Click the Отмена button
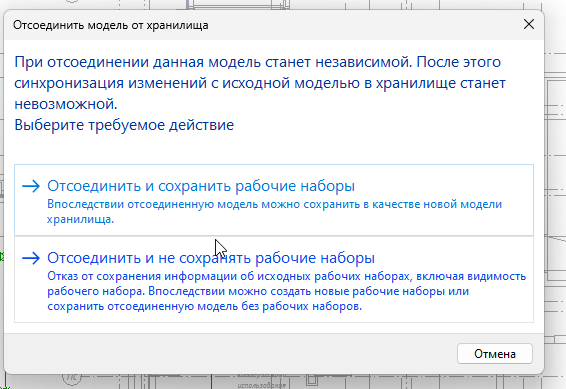566x389 pixels. 495,354
